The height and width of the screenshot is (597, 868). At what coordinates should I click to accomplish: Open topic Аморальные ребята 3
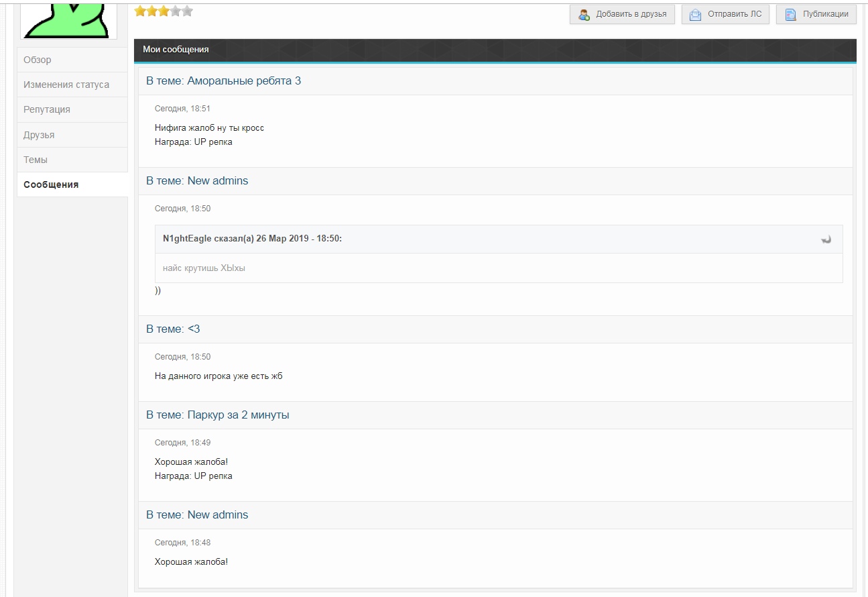point(244,80)
